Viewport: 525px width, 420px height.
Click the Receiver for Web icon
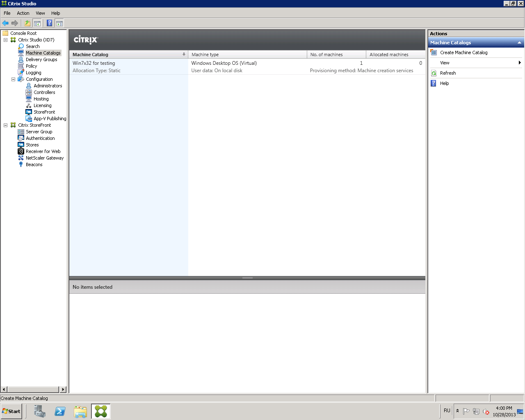pyautogui.click(x=21, y=151)
